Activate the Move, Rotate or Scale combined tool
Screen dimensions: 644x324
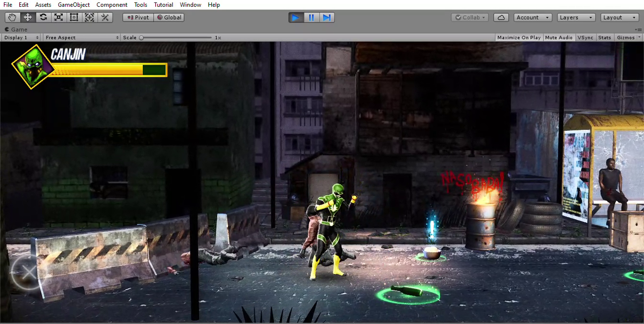click(89, 17)
